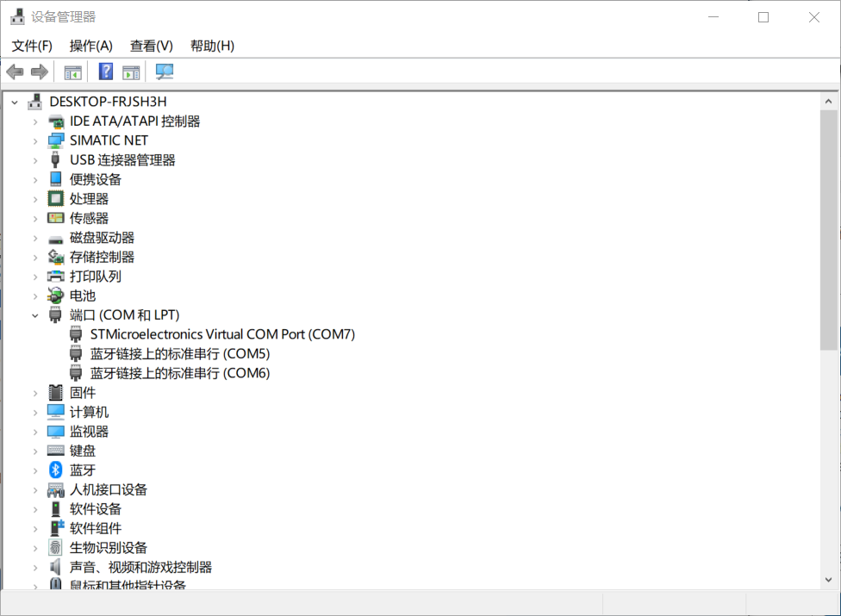Select the 键盘 keyboard category
The image size is (841, 616).
coord(83,451)
